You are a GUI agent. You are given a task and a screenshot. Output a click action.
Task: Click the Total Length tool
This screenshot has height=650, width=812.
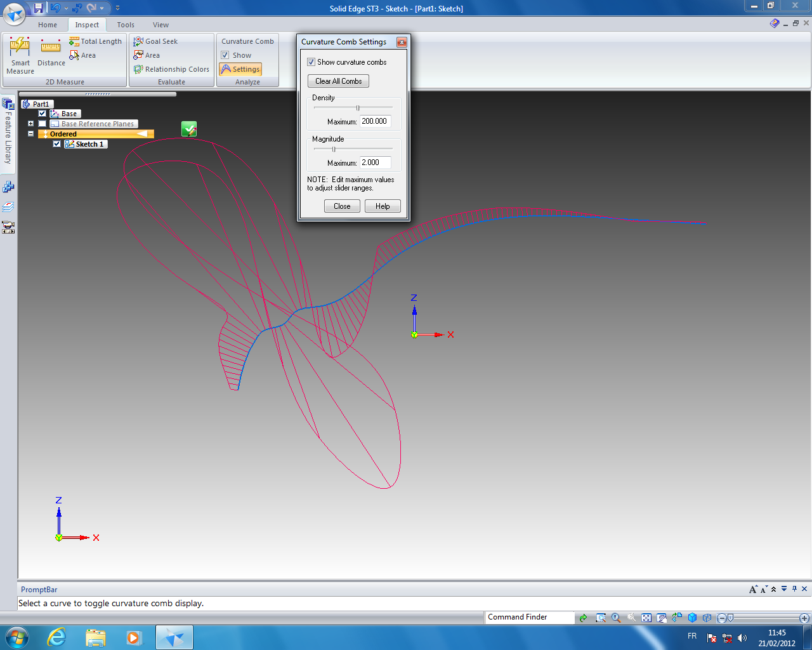click(95, 41)
